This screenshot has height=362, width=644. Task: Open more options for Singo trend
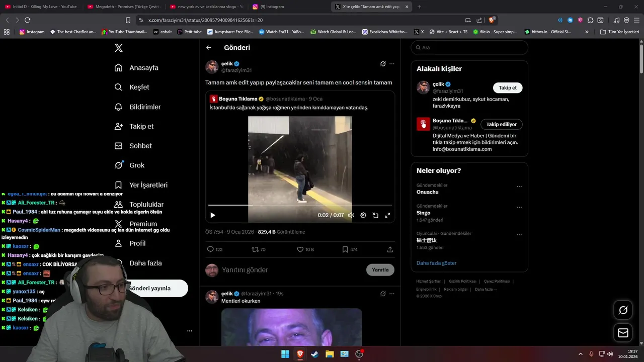pyautogui.click(x=519, y=207)
